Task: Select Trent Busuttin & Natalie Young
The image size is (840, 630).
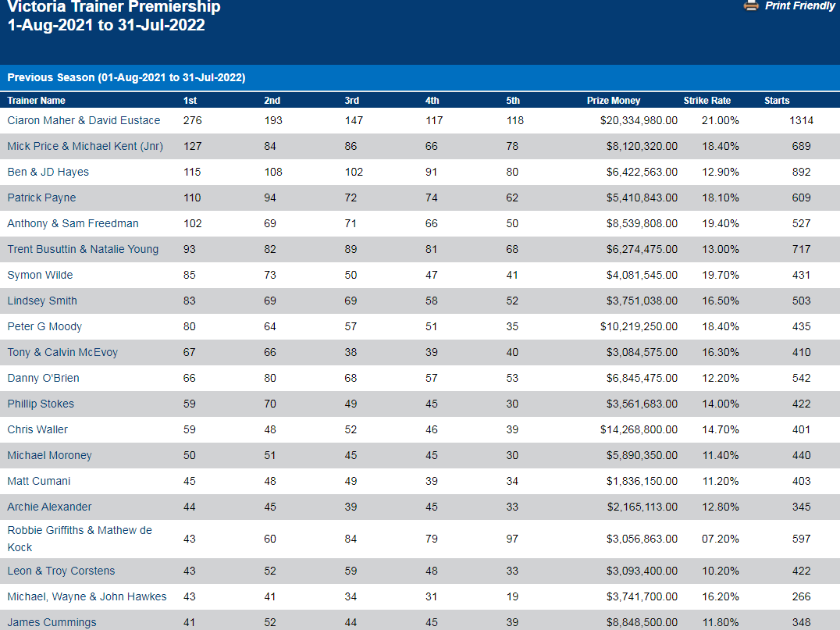Action: (83, 249)
